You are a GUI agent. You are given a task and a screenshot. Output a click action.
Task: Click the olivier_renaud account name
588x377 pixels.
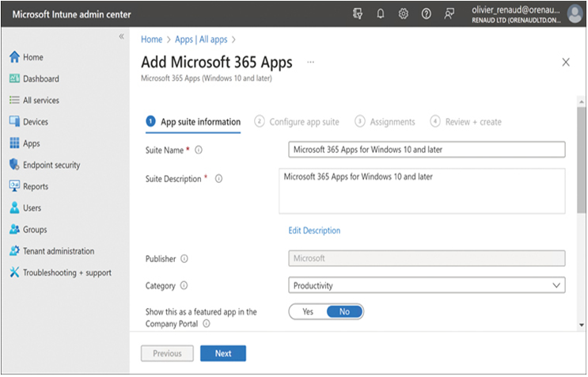(516, 10)
